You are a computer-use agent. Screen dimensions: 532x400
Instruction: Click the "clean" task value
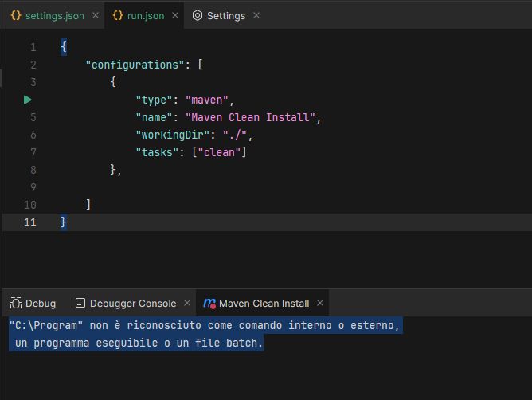219,152
